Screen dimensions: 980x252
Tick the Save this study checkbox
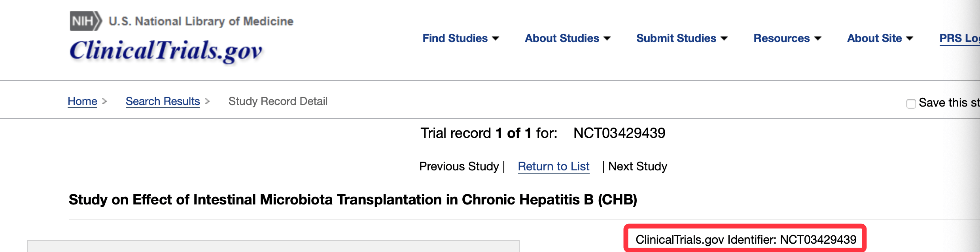[x=911, y=103]
